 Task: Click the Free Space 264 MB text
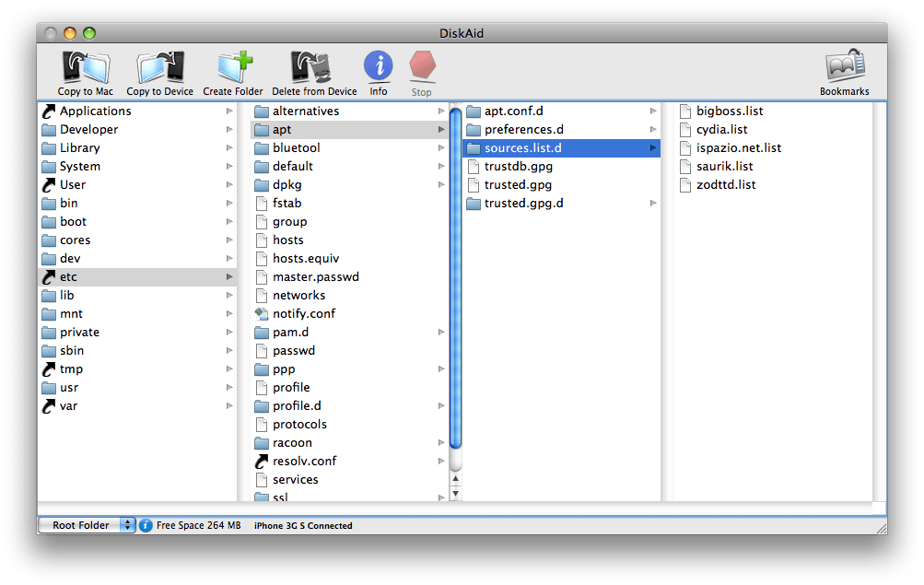pos(199,525)
